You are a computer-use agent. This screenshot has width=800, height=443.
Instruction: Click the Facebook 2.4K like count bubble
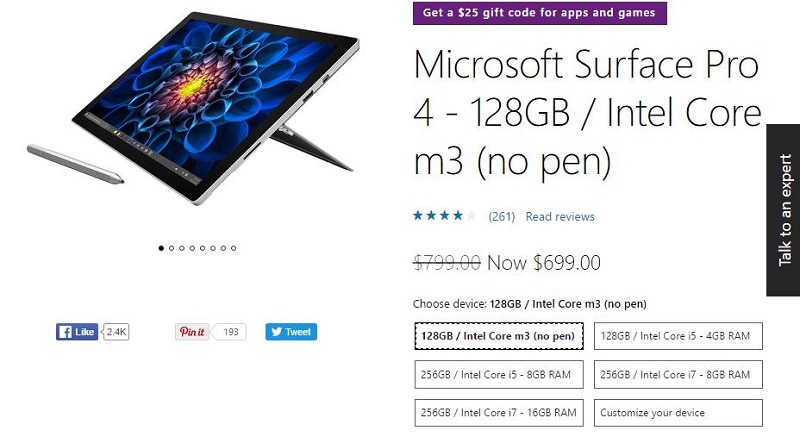click(116, 332)
